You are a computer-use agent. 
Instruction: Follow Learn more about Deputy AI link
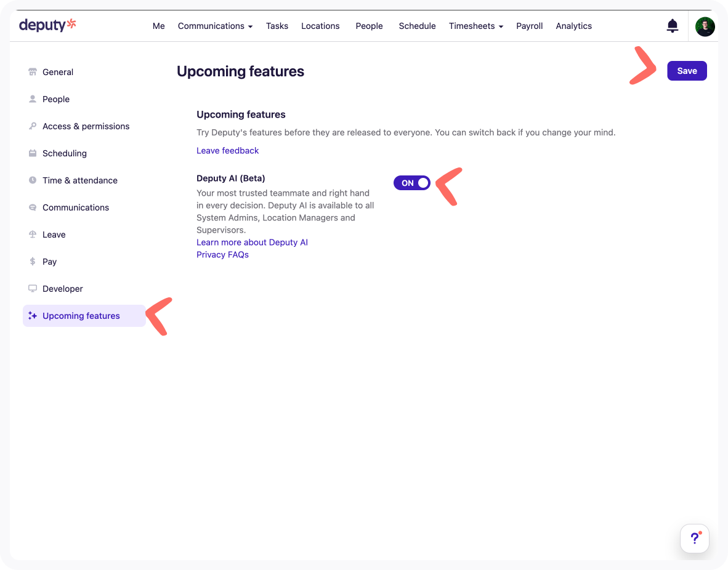(x=252, y=243)
